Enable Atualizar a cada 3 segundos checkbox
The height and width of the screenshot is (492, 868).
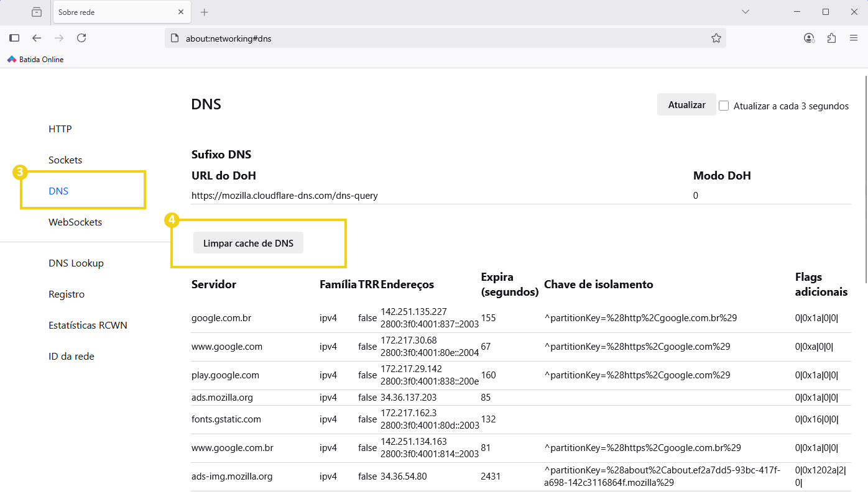click(x=724, y=106)
